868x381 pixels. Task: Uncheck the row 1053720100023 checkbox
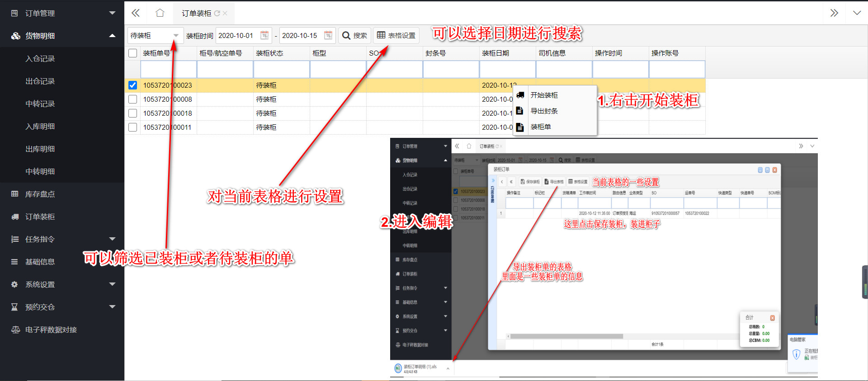coord(132,85)
